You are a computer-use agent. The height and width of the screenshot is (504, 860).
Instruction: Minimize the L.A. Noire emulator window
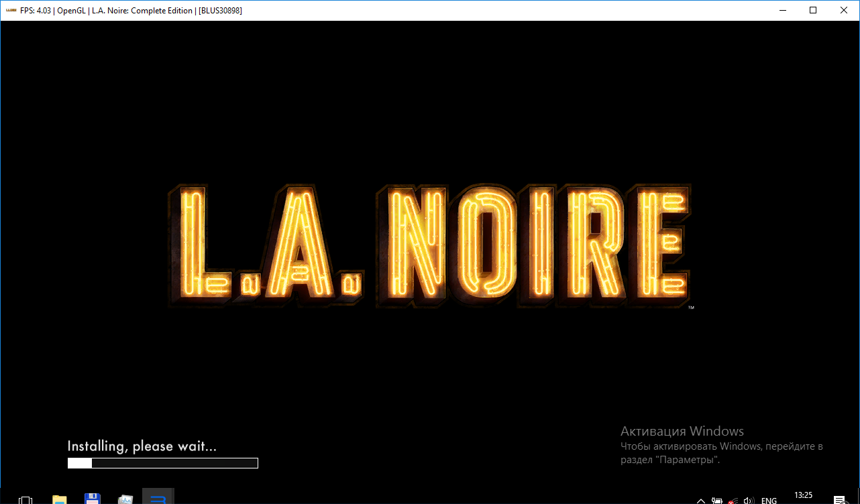782,10
